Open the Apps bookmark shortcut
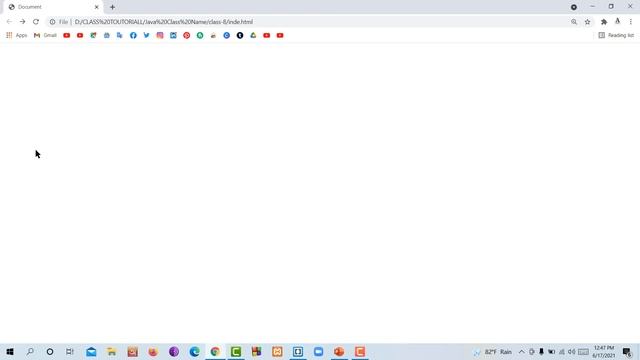Image resolution: width=640 pixels, height=360 pixels. [17, 36]
